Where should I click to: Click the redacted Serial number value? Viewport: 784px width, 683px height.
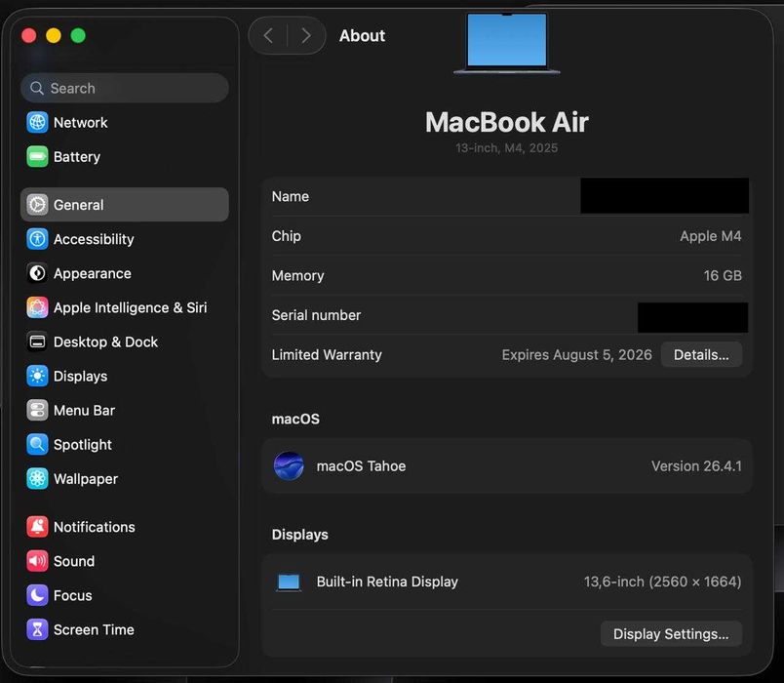click(x=693, y=317)
